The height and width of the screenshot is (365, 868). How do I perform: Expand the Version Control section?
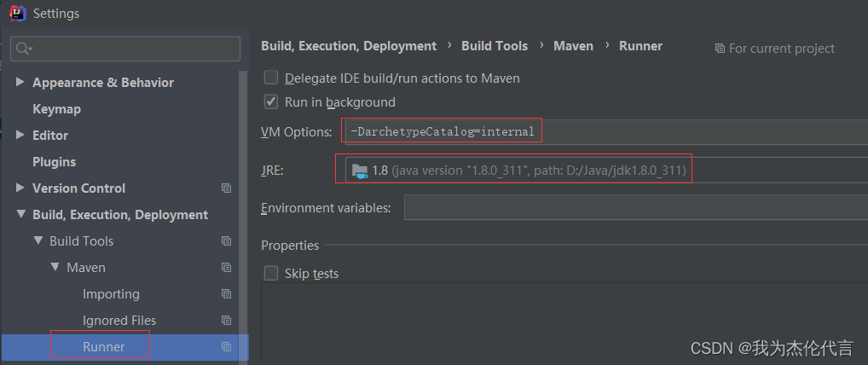pos(20,188)
